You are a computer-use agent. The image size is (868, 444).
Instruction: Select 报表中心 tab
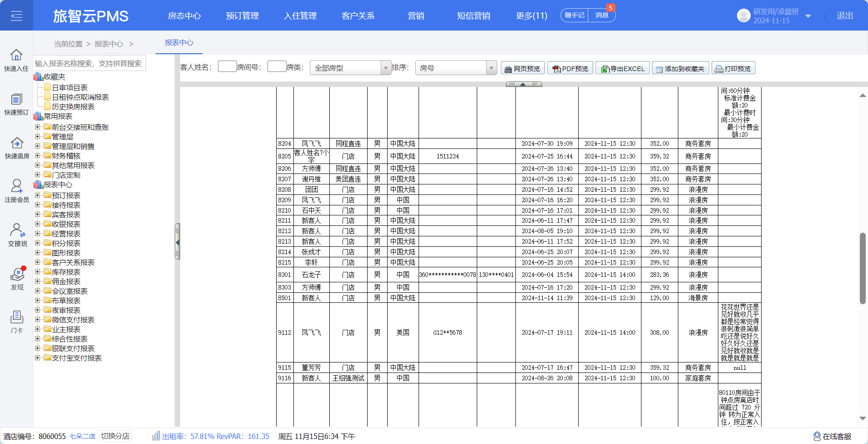179,42
